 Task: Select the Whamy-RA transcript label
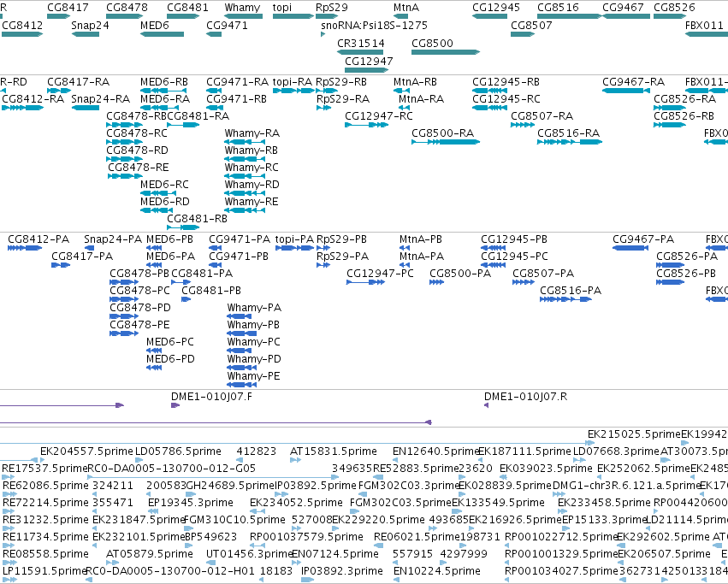(x=252, y=133)
